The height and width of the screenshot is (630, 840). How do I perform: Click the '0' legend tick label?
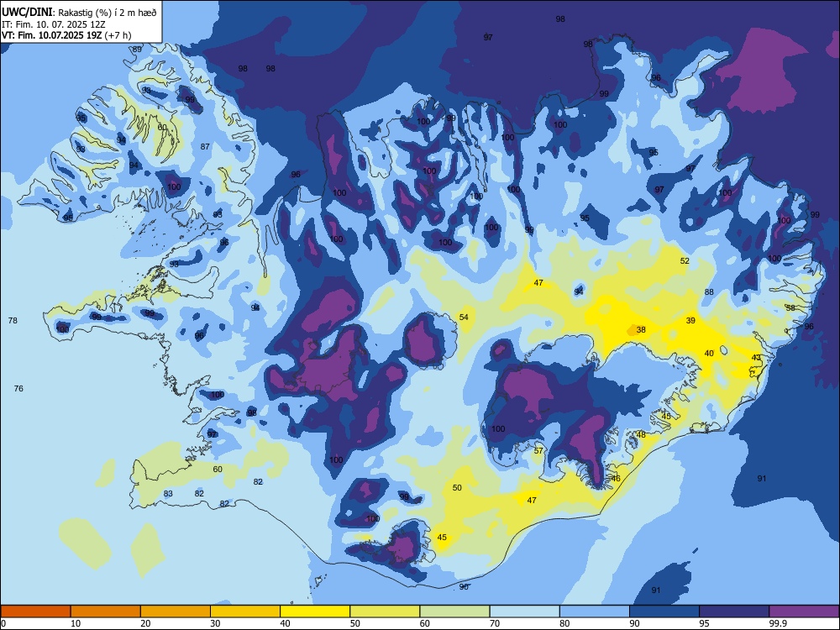(3, 623)
